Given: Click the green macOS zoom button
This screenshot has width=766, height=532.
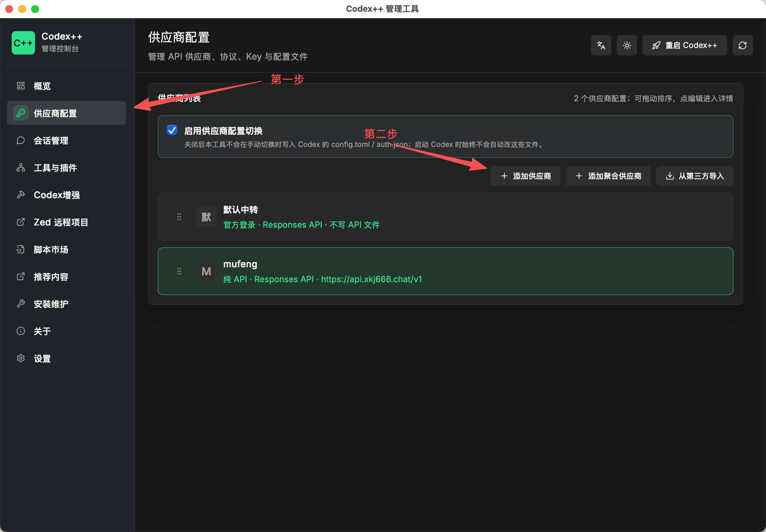Looking at the screenshot, I should [35, 9].
